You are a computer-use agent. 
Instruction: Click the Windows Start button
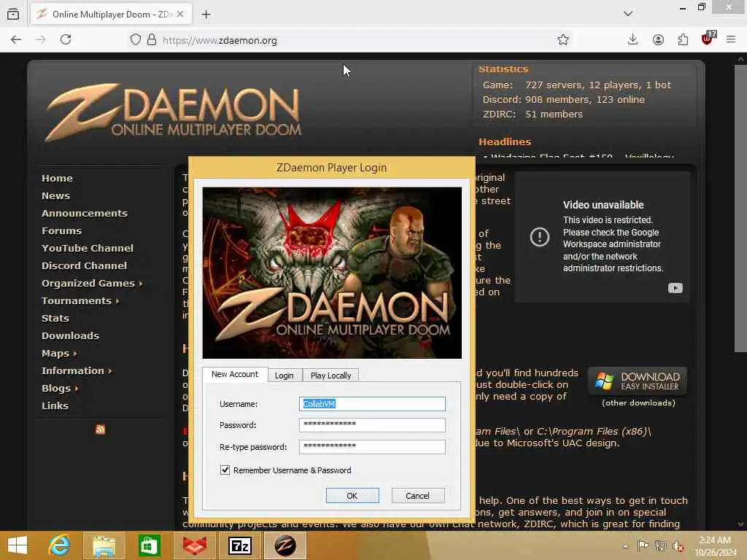[18, 545]
